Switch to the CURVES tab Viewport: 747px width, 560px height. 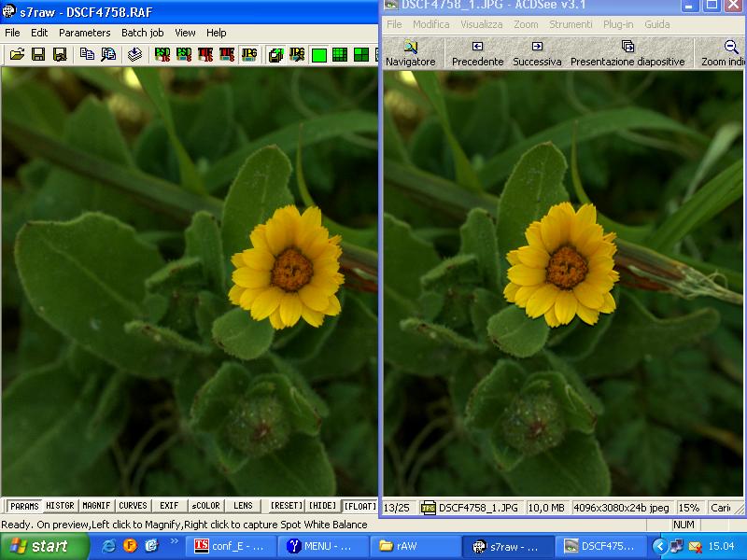pos(133,506)
